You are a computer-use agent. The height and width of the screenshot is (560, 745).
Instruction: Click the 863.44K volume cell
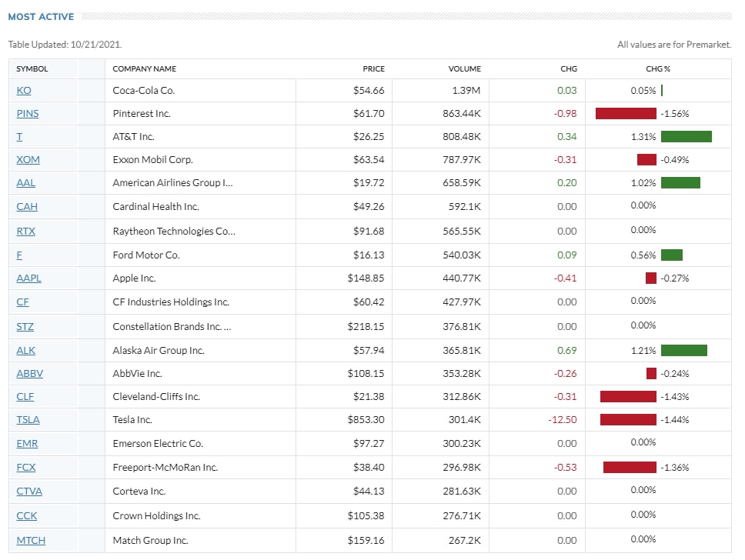[x=462, y=114]
